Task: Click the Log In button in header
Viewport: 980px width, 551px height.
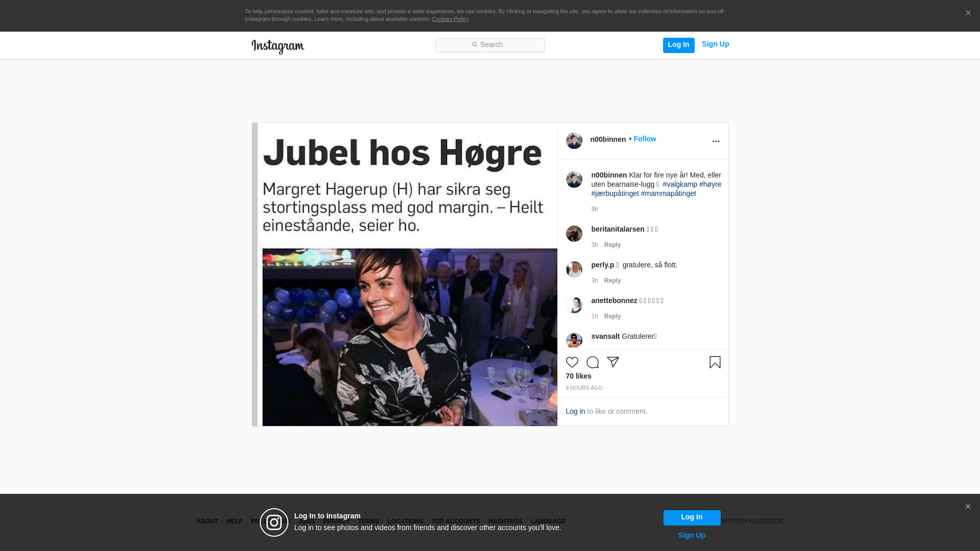Action: (678, 45)
